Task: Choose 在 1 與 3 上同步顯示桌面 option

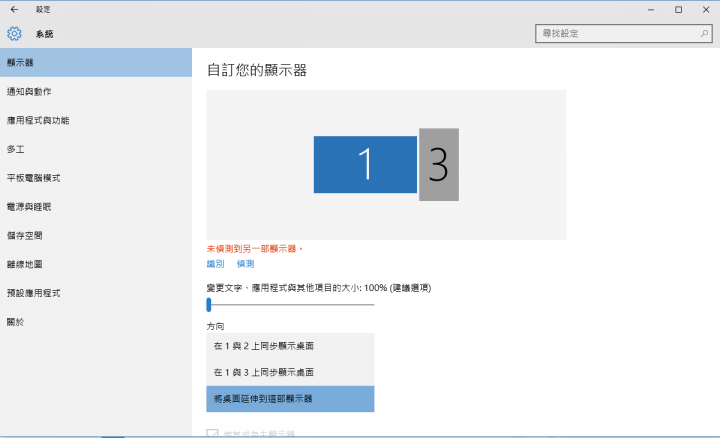Action: (x=290, y=372)
